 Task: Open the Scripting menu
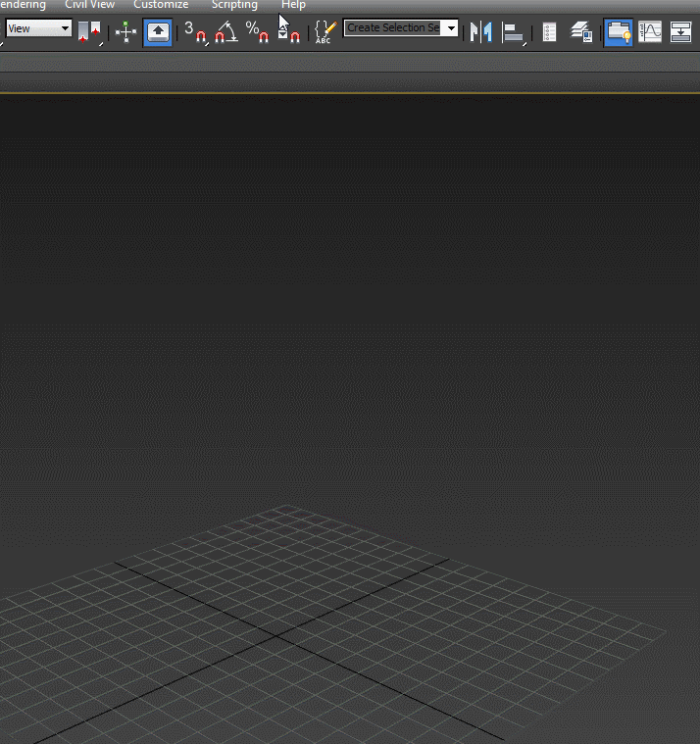point(234,5)
